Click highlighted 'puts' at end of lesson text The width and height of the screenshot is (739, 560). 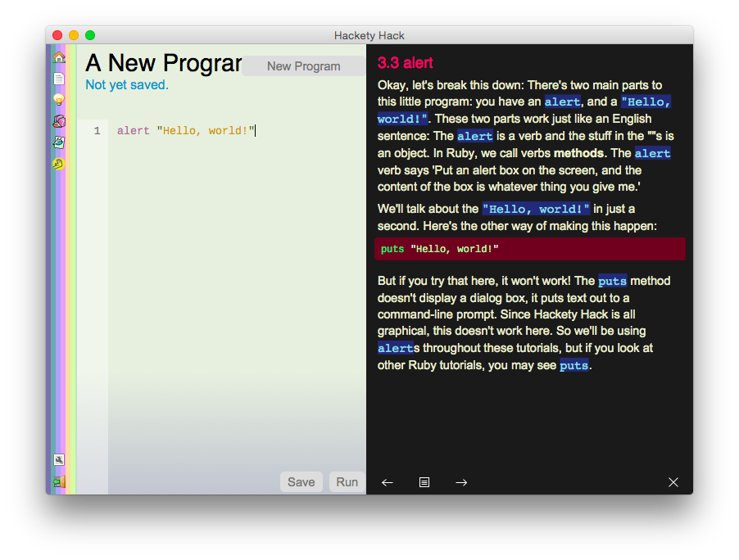[x=574, y=365]
